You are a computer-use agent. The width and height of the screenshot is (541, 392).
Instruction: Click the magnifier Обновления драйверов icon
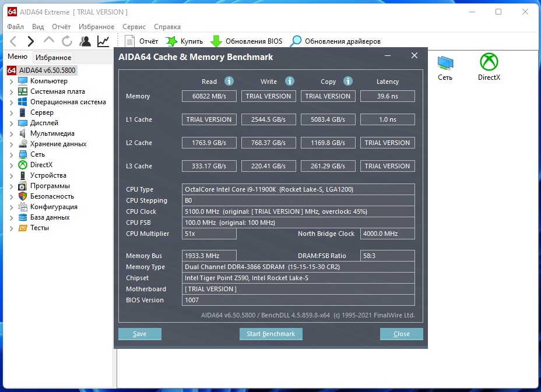click(x=296, y=41)
